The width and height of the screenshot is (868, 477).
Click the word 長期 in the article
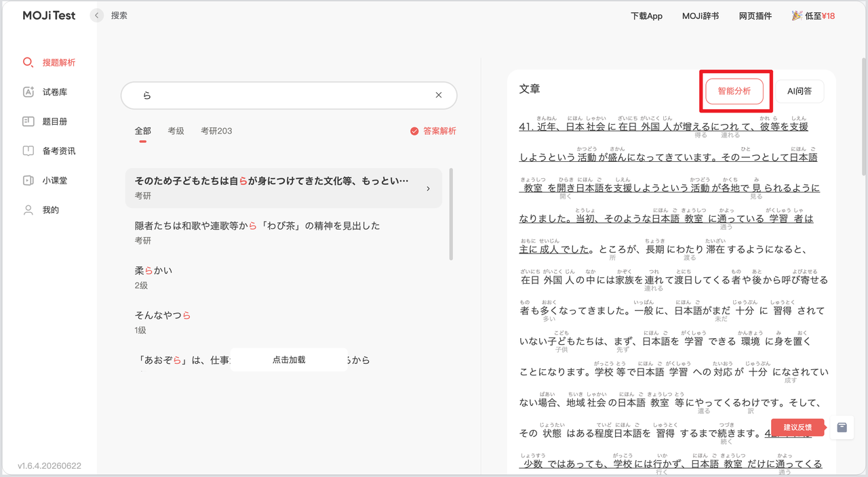pyautogui.click(x=654, y=249)
